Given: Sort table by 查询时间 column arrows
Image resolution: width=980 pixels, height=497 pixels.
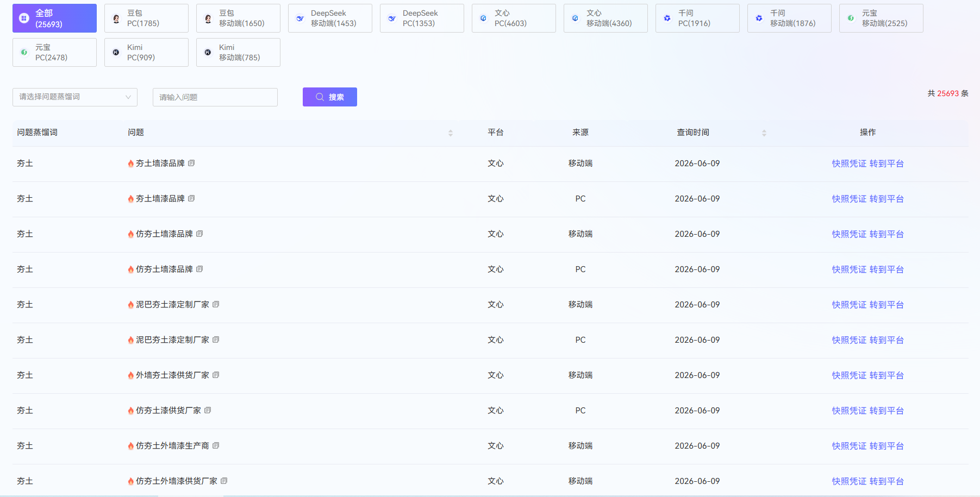Looking at the screenshot, I should [x=764, y=133].
